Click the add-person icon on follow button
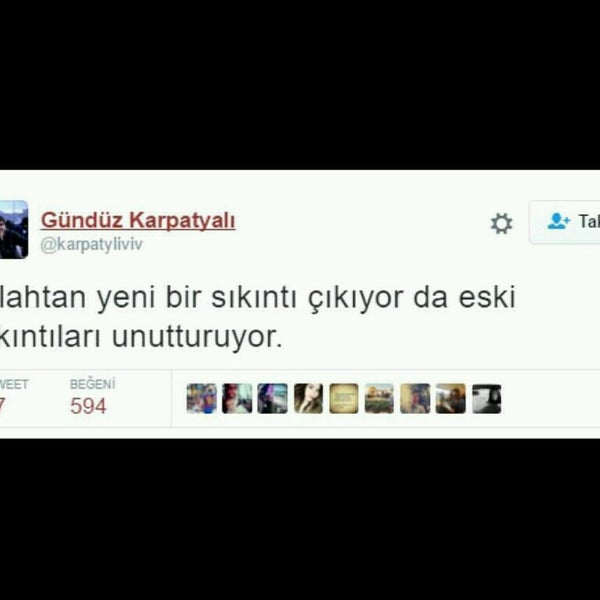The image size is (600, 600). point(559,221)
